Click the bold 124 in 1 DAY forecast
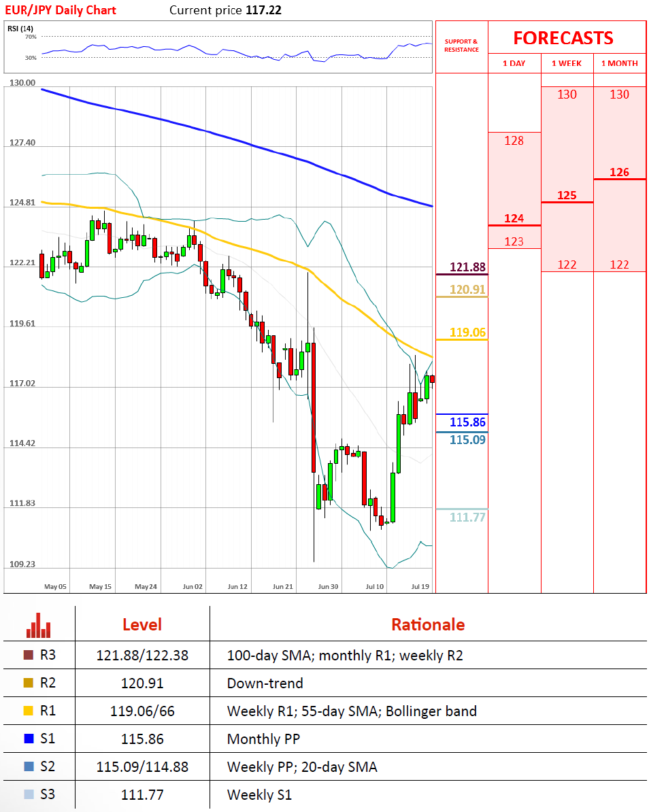 (x=514, y=218)
